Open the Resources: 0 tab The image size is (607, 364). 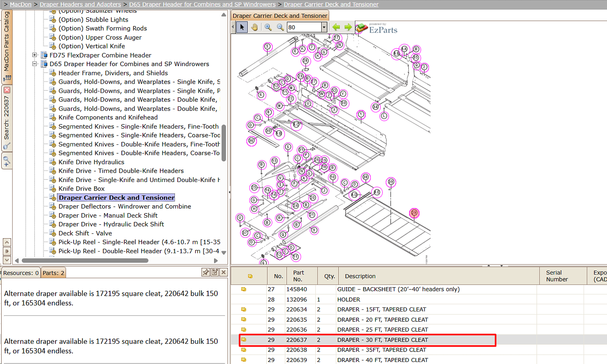tap(21, 273)
